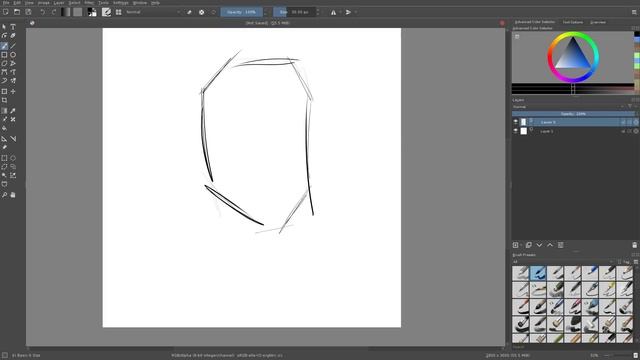The image size is (640, 360).
Task: Open the fill pattern chooser
Action: tap(78, 12)
